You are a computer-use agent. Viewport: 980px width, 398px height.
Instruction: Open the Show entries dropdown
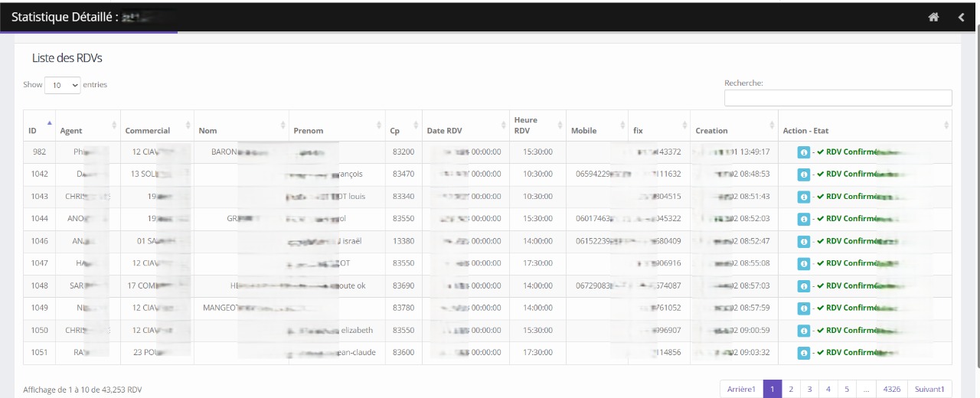tap(63, 85)
